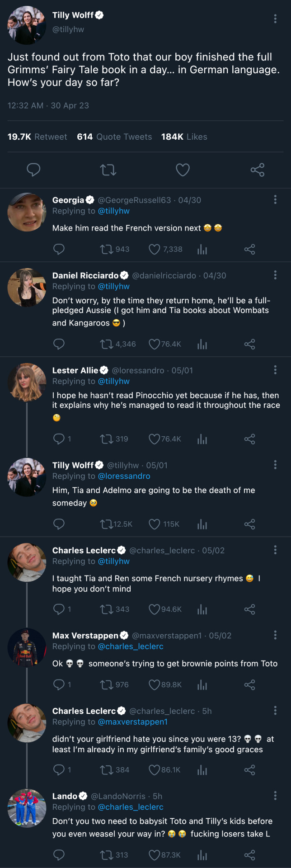View analytics on Lando's reply
291x868 pixels.
202,855
